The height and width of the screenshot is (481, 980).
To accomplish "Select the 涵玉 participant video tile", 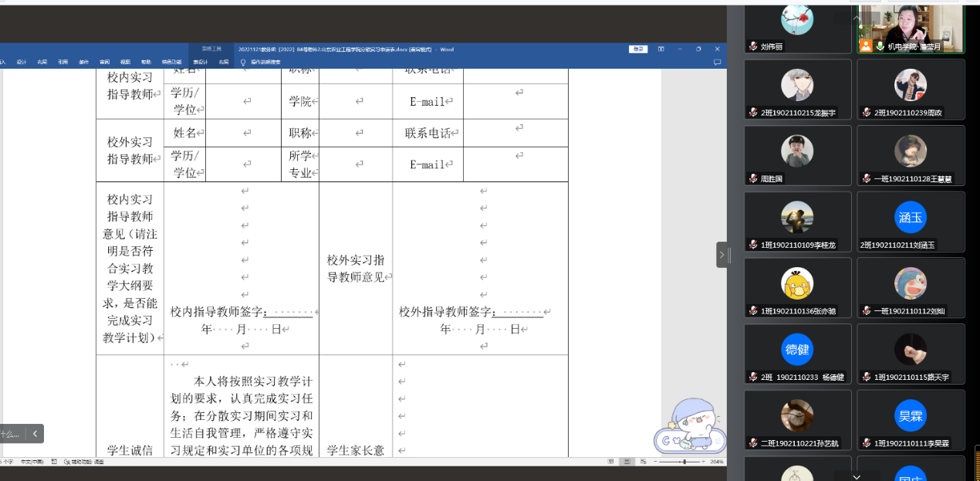I will (x=911, y=222).
